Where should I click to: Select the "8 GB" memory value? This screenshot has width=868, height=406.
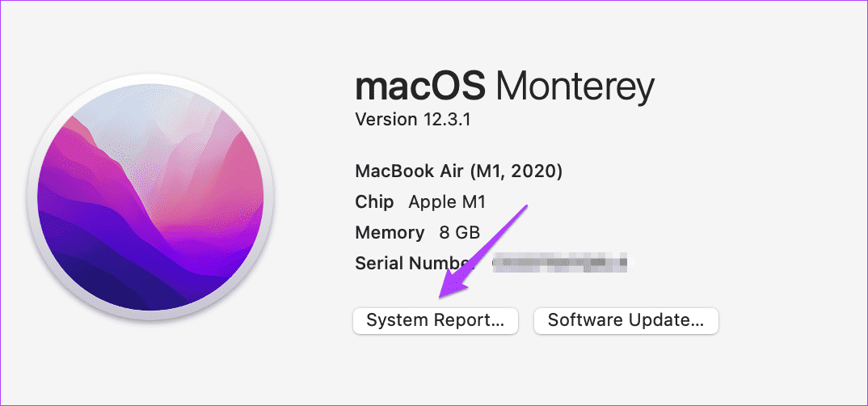tap(460, 233)
